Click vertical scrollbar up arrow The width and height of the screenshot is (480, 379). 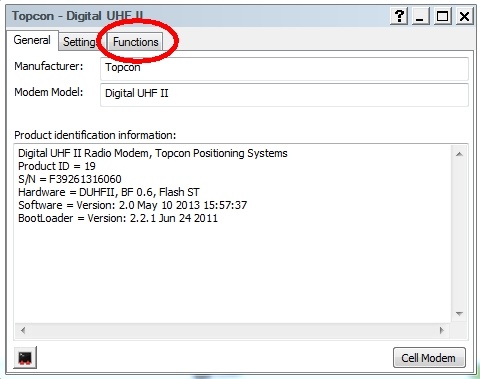click(459, 154)
